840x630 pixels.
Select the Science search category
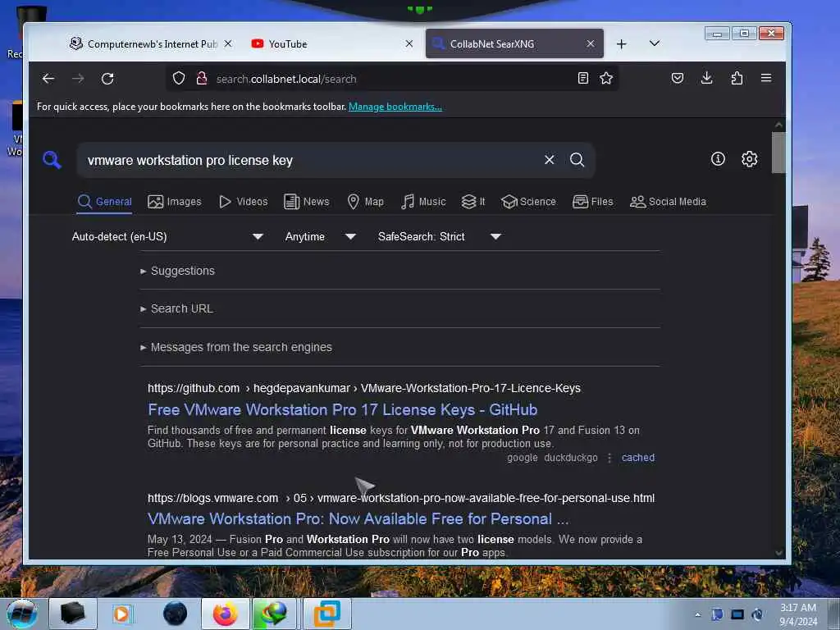click(528, 202)
